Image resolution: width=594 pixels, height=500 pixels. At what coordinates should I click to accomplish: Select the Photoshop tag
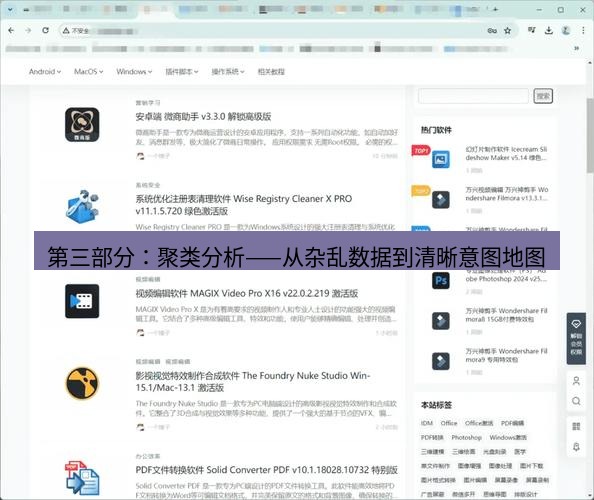click(x=466, y=438)
